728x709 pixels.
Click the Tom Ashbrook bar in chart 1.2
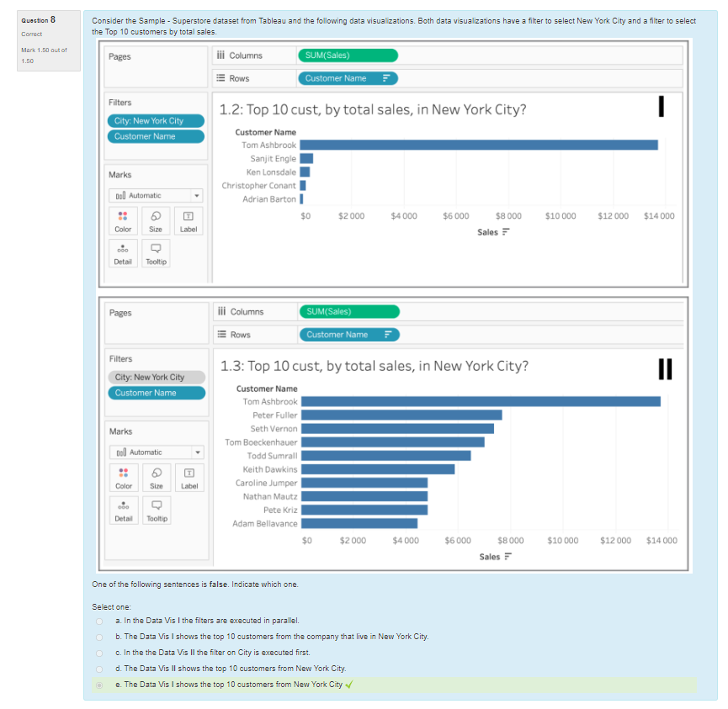(x=478, y=145)
